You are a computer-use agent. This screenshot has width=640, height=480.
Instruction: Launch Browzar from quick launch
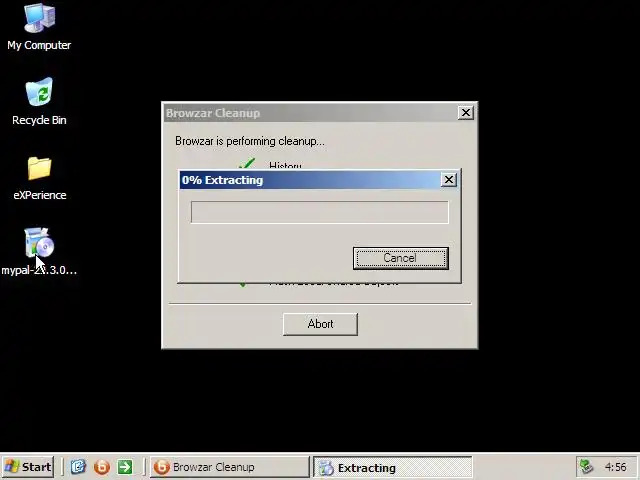pos(102,467)
